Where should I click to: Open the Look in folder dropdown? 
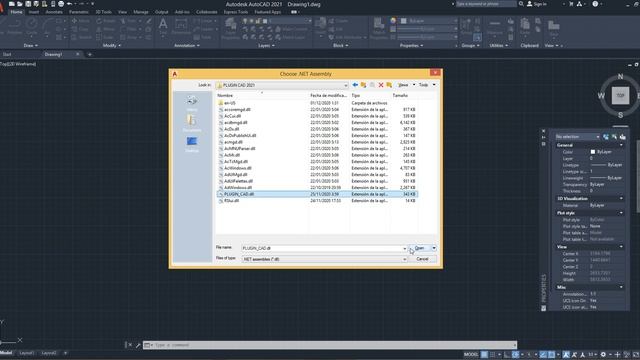[345, 85]
